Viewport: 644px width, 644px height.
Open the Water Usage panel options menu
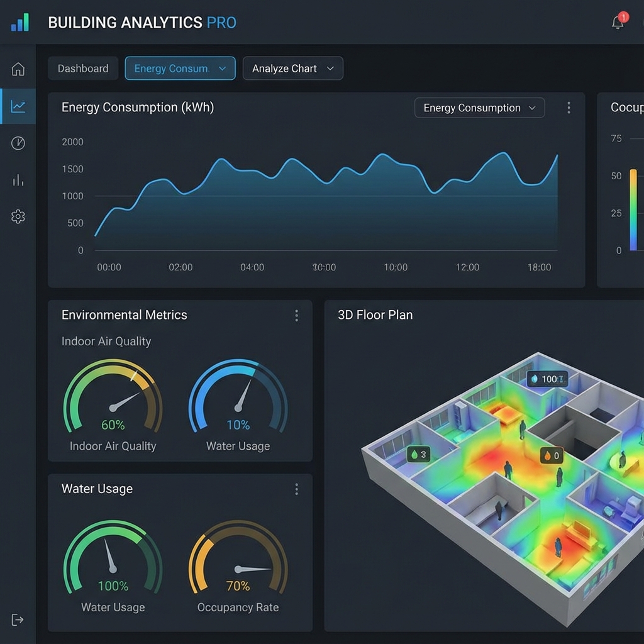[296, 489]
